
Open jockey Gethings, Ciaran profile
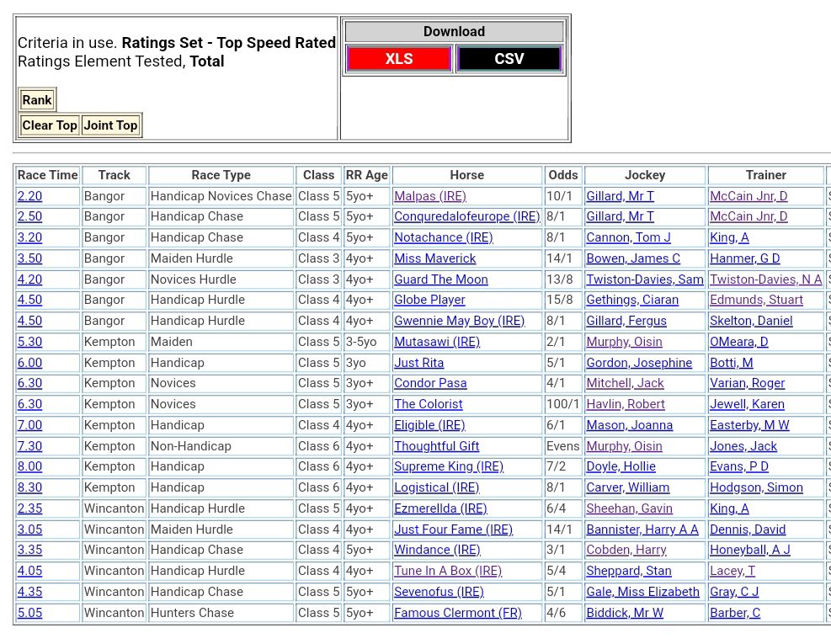point(631,300)
